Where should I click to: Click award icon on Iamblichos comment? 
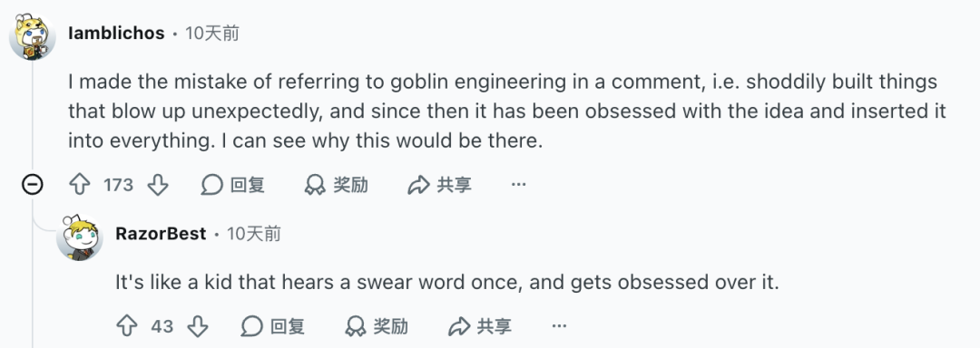[315, 185]
